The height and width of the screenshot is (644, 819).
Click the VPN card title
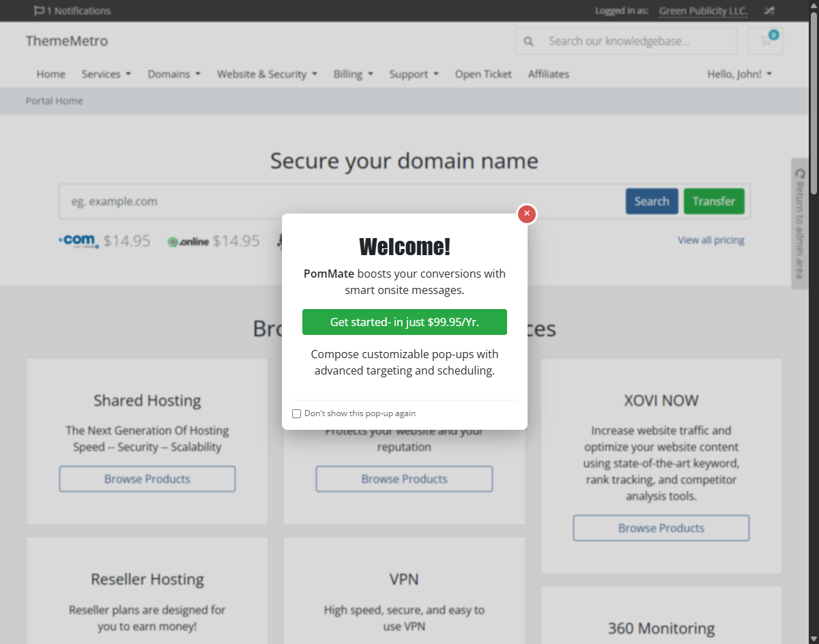click(404, 579)
